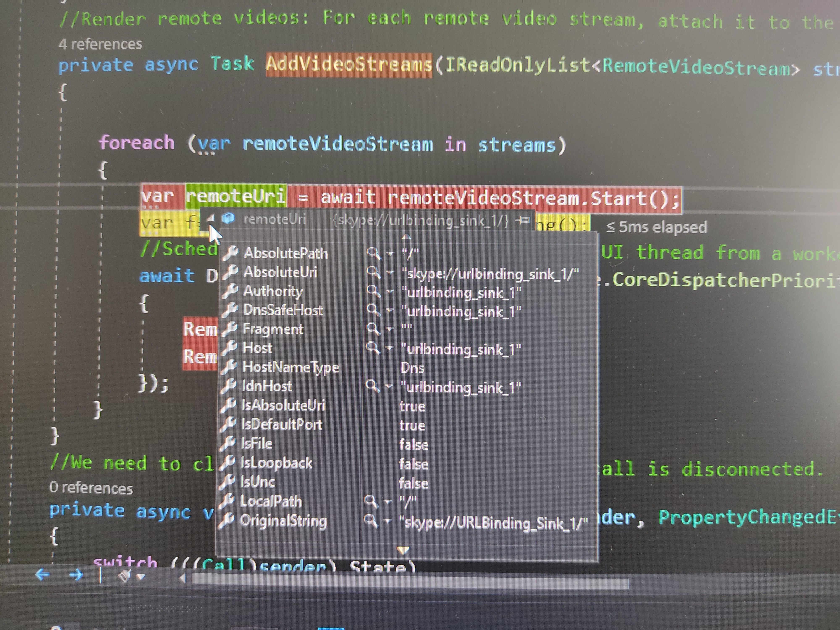Open visualizer dropdown arrow for AbsolutePath
The image size is (840, 630).
pyautogui.click(x=390, y=253)
